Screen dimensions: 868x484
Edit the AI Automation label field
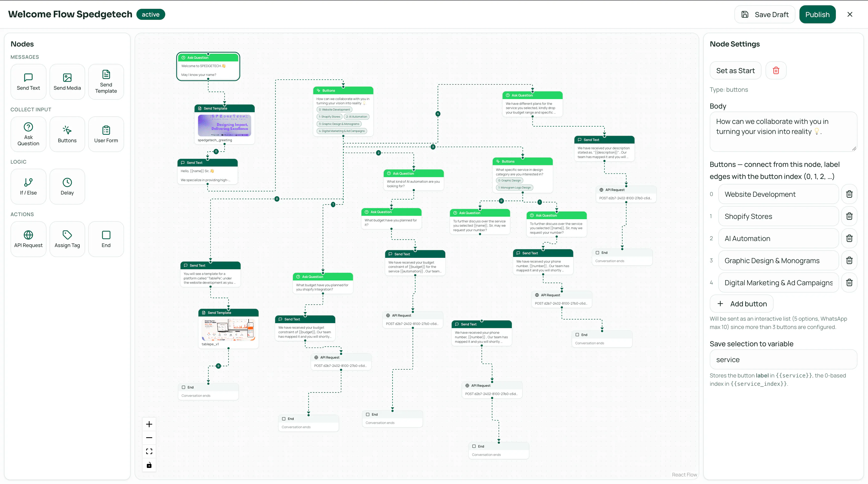pyautogui.click(x=778, y=238)
